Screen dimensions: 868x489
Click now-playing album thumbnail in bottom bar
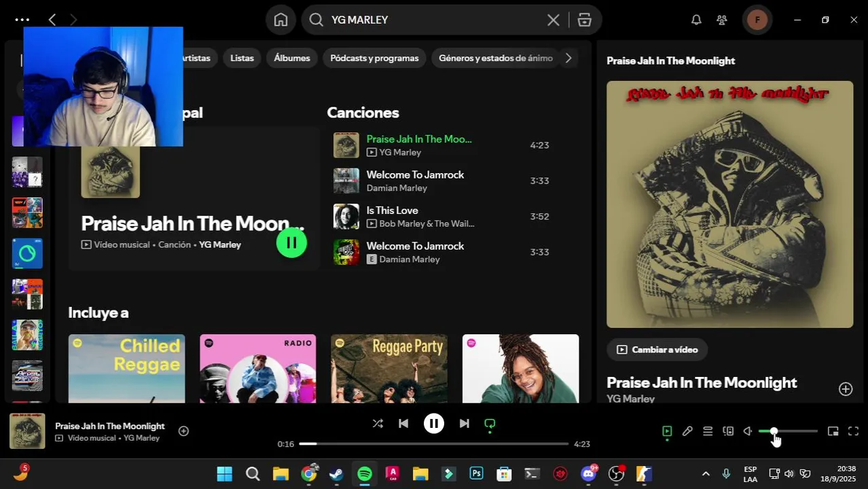[27, 431]
